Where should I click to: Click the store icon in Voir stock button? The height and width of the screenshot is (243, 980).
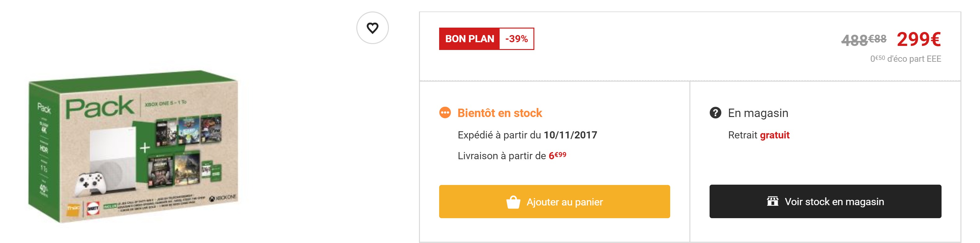(x=772, y=201)
